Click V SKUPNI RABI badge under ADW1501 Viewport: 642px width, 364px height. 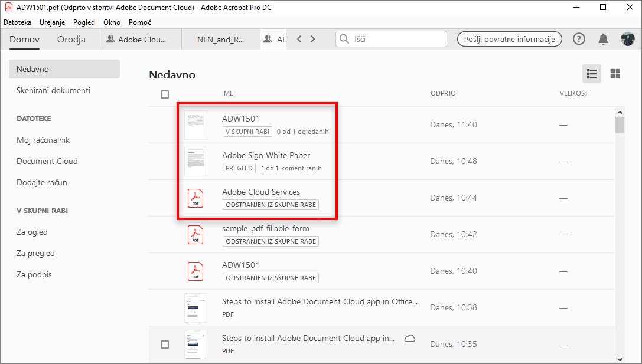point(247,132)
